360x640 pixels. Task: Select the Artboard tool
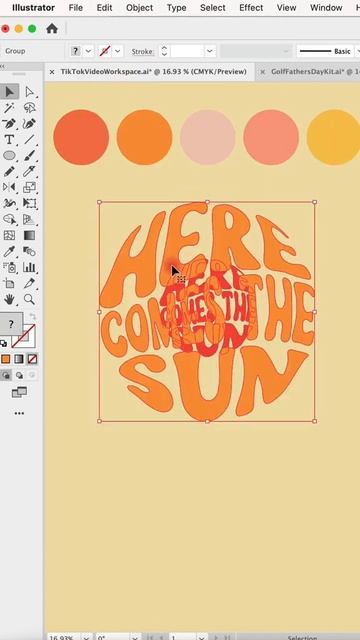click(9, 283)
